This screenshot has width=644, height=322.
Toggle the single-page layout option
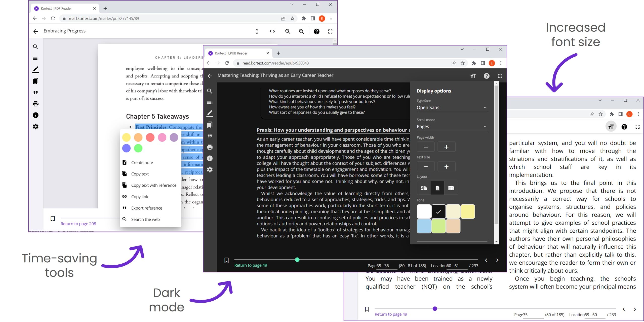click(437, 188)
